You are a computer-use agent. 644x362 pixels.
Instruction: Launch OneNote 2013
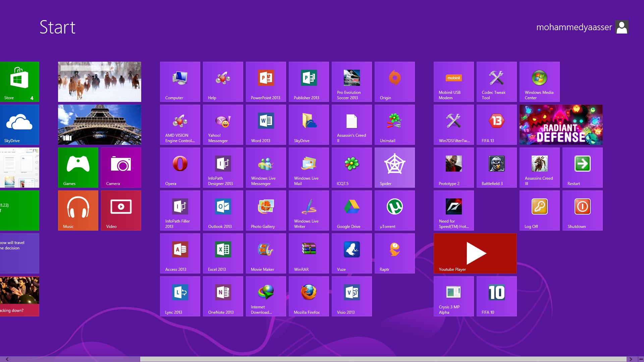(223, 296)
